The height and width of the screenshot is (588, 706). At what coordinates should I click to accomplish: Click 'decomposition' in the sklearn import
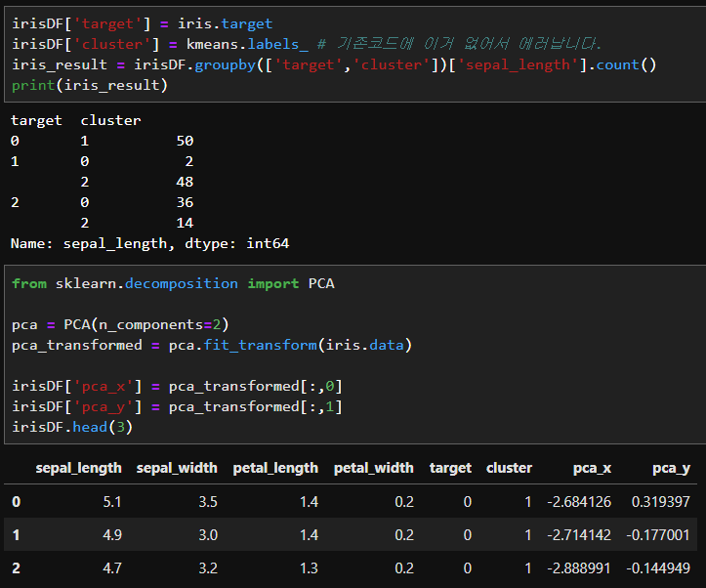point(182,283)
